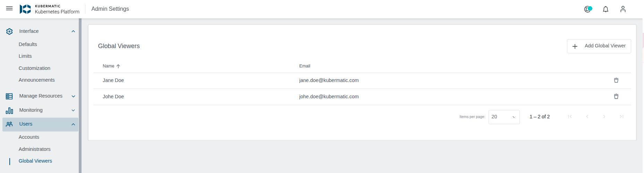This screenshot has width=644, height=173.
Task: Delete Johe Doe global viewer
Action: point(616,97)
